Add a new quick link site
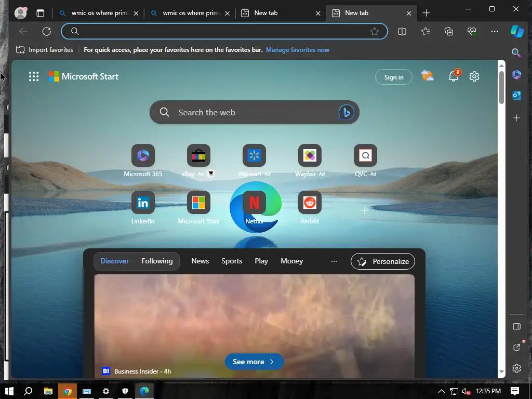Image resolution: width=532 pixels, height=399 pixels. [x=365, y=210]
